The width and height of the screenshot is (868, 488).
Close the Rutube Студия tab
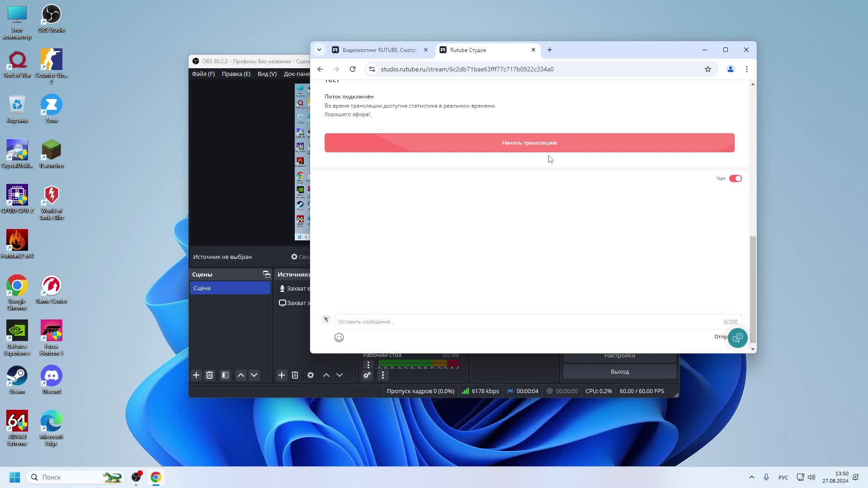[533, 50]
